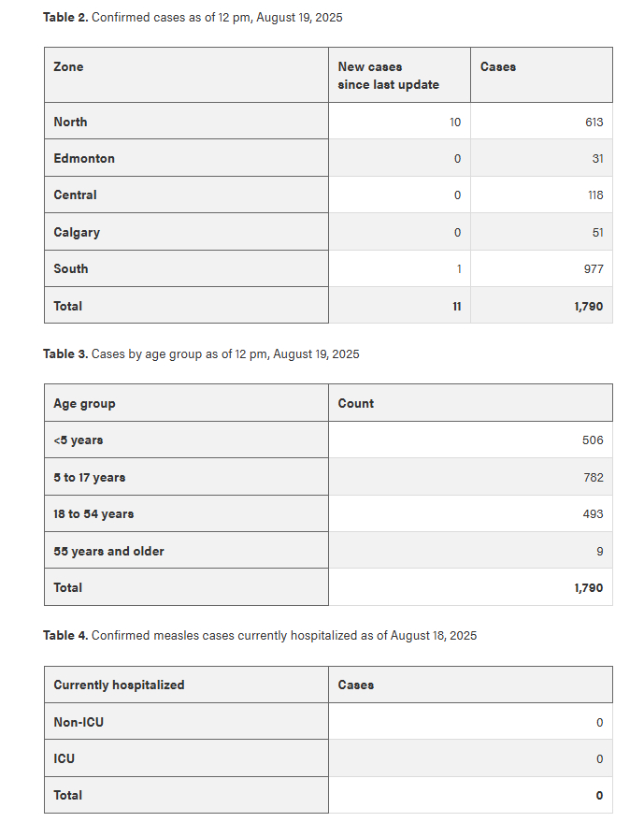Click the New cases since last update header
The image size is (644, 822).
click(388, 76)
